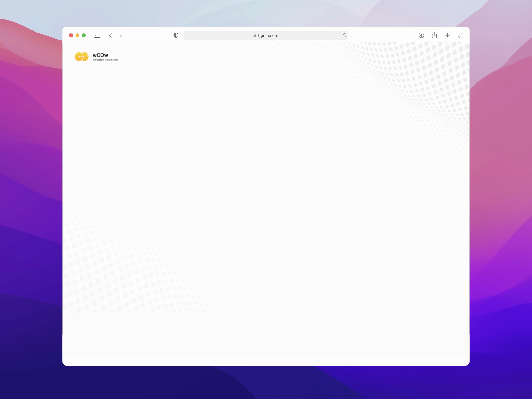Viewport: 532px width, 399px height.
Task: Open a new tab with the plus icon
Action: [x=448, y=35]
